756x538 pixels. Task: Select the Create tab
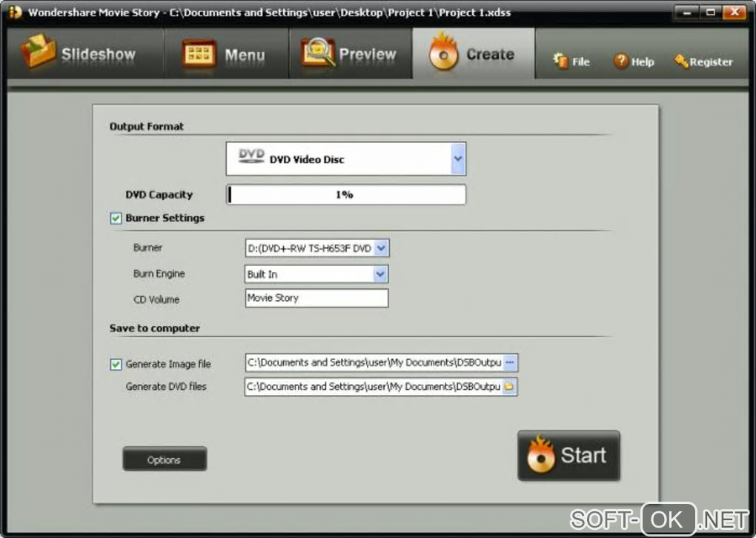coord(474,53)
